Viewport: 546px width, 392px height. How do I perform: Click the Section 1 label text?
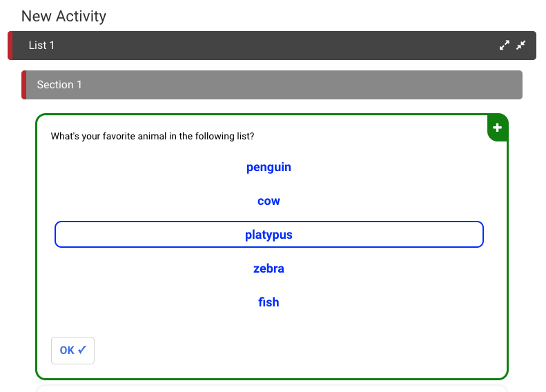[x=59, y=85]
